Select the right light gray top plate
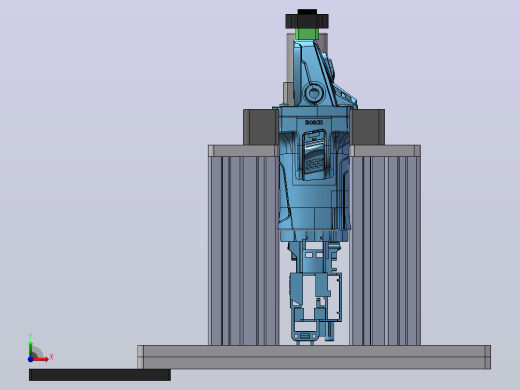This screenshot has height=390, width=520. (x=385, y=151)
